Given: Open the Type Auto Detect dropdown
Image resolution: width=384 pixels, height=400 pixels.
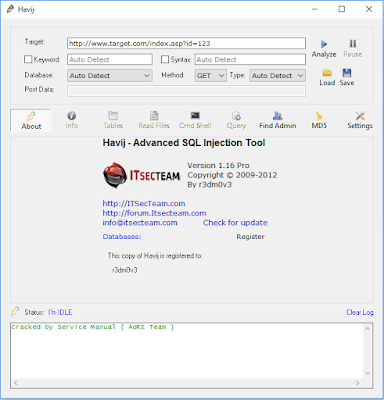Looking at the screenshot, I should click(x=277, y=75).
